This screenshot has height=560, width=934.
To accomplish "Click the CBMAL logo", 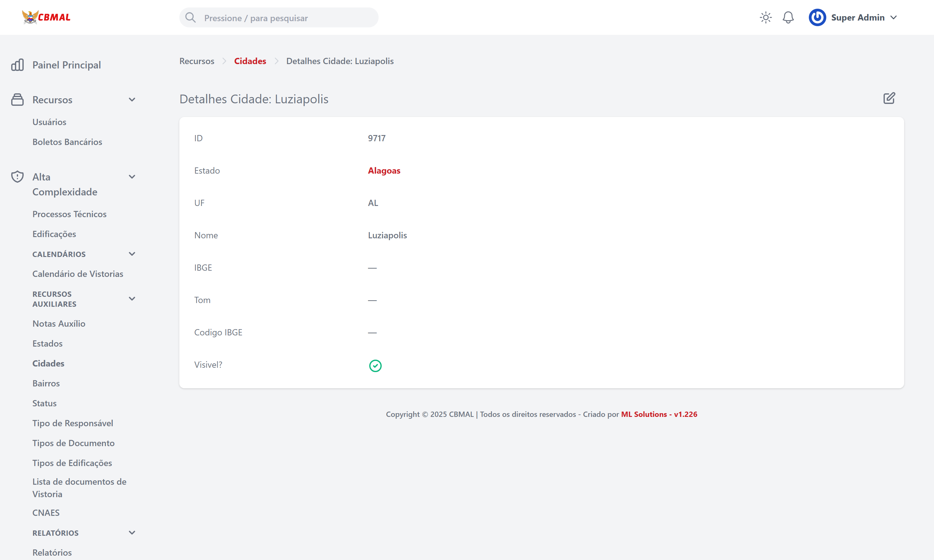I will pyautogui.click(x=46, y=17).
